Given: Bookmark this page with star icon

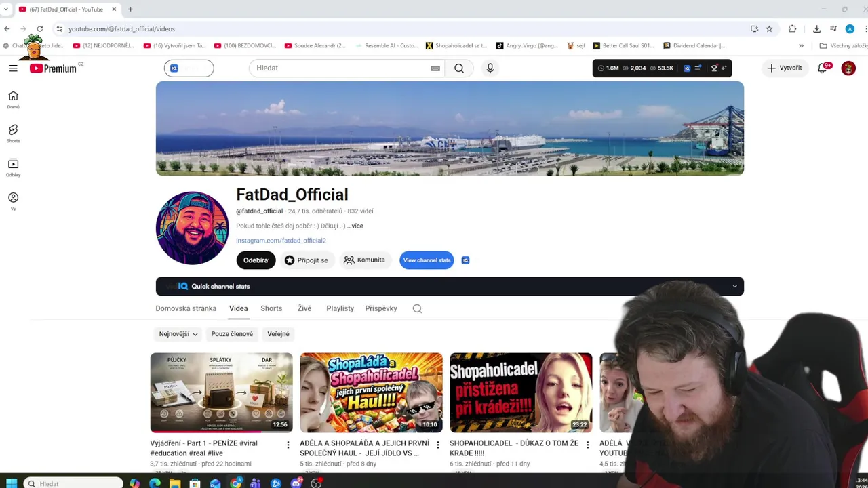Looking at the screenshot, I should click(769, 28).
